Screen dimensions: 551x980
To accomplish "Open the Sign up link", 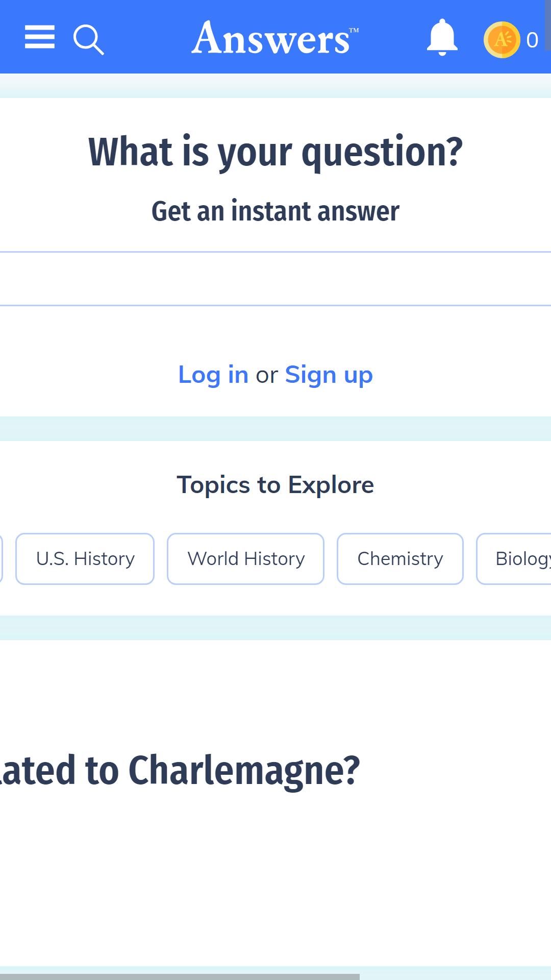I will coord(329,375).
